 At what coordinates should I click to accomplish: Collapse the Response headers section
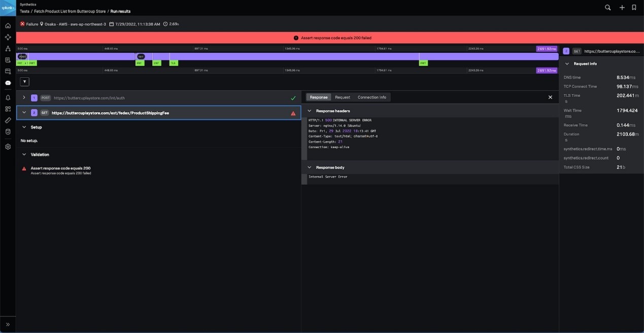click(310, 111)
